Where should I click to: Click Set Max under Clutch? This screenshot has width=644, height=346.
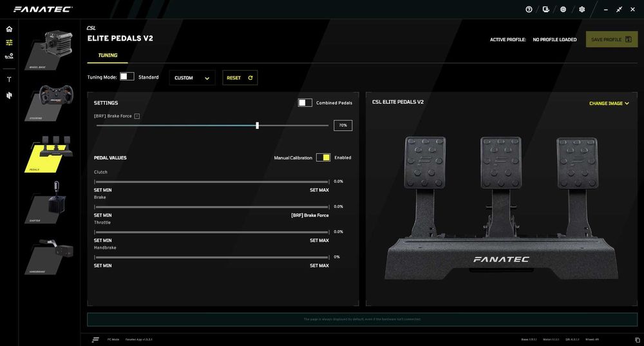click(319, 190)
